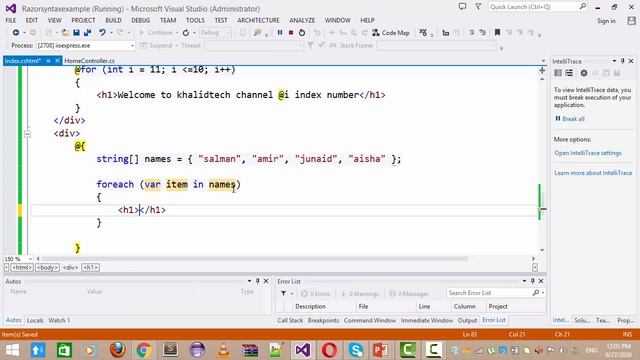Viewport: 640px width, 360px height.
Task: Click the Quick Launch input box
Action: tap(533, 7)
